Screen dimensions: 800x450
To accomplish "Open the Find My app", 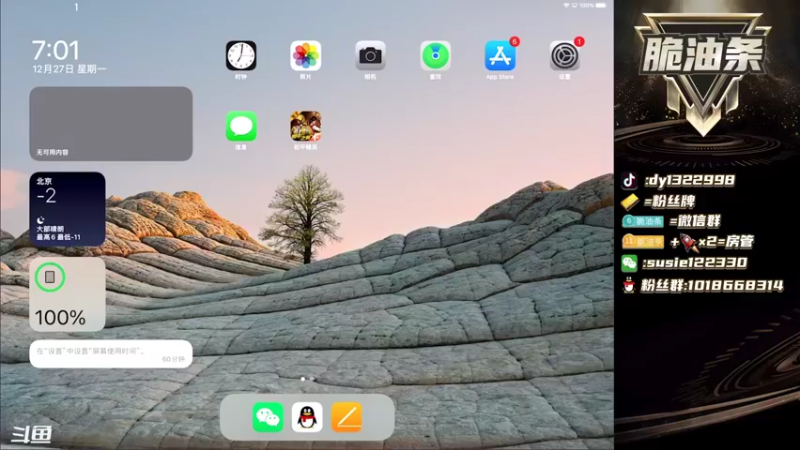I will (x=435, y=56).
